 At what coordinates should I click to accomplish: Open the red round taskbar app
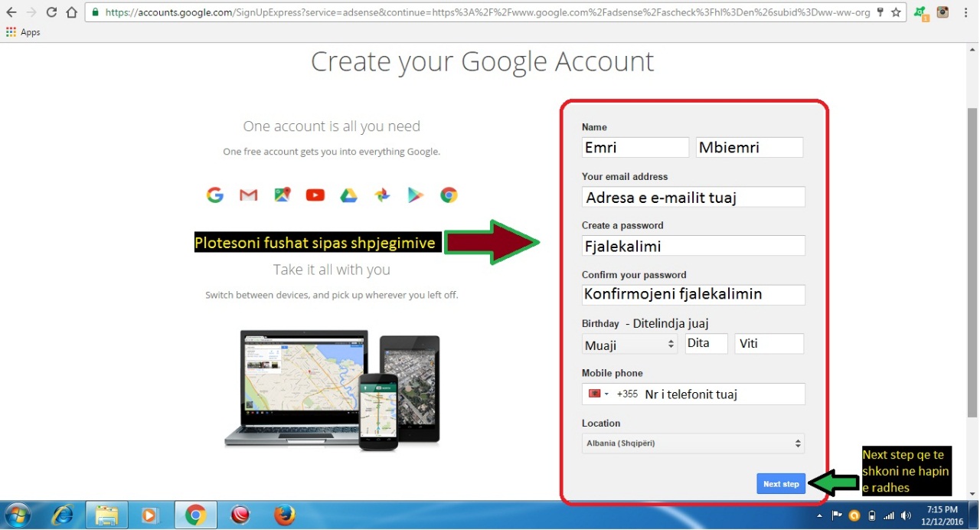click(240, 515)
